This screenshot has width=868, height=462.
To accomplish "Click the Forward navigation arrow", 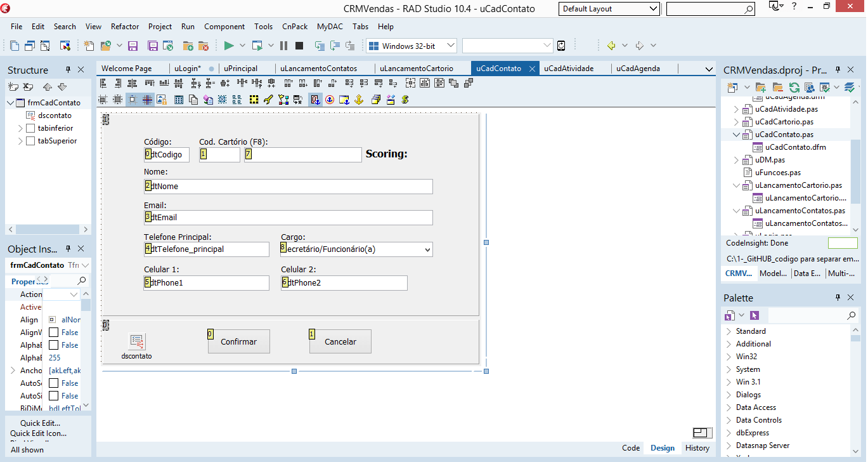I will (x=640, y=46).
